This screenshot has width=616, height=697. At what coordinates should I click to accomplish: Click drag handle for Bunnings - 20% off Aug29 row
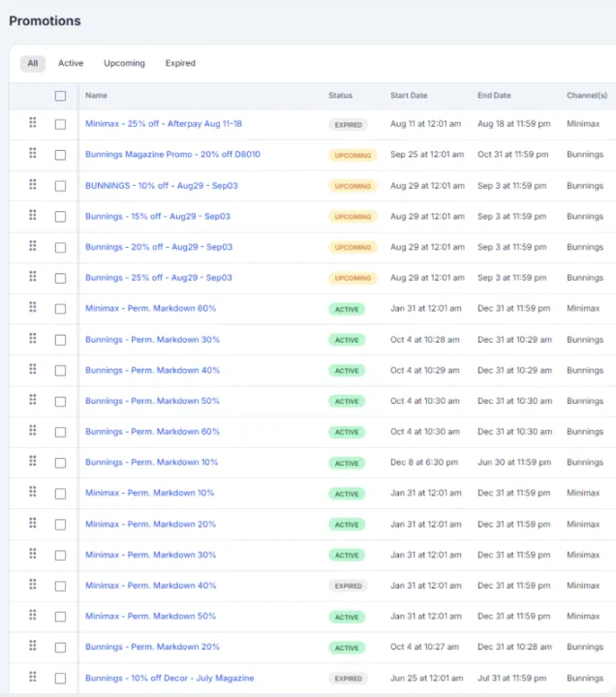(33, 245)
